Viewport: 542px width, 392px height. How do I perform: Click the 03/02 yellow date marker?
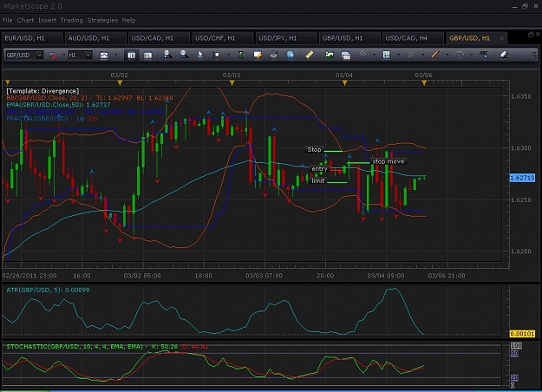(x=120, y=83)
